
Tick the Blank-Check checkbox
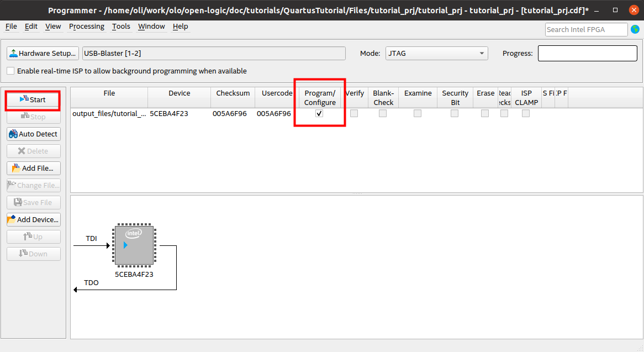[x=383, y=113]
